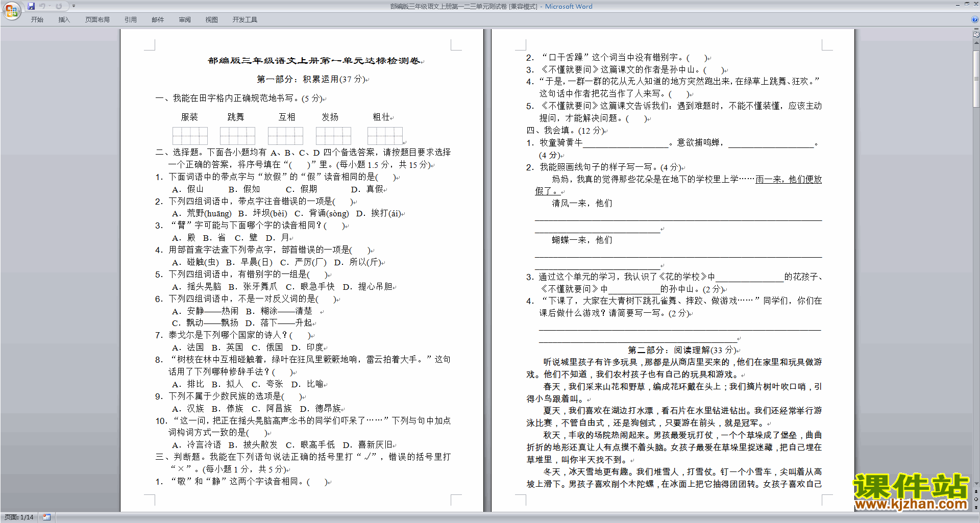Open the 开发工具 tab
The width and height of the screenshot is (980, 523).
(x=245, y=20)
